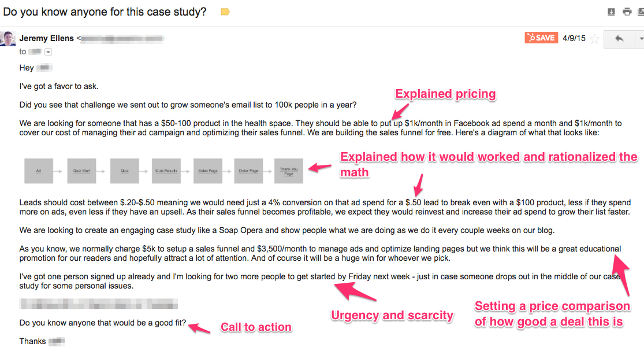Click the SAVE button
The height and width of the screenshot is (351, 644).
point(541,38)
